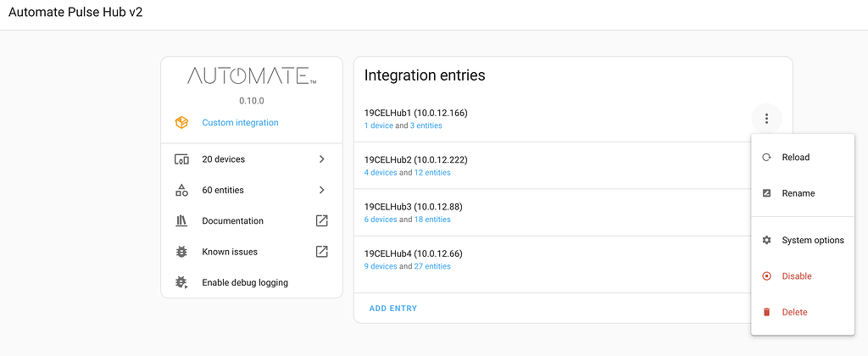Image resolution: width=868 pixels, height=356 pixels.
Task: Open 12 entities link under 19CELHub2
Action: (x=432, y=173)
